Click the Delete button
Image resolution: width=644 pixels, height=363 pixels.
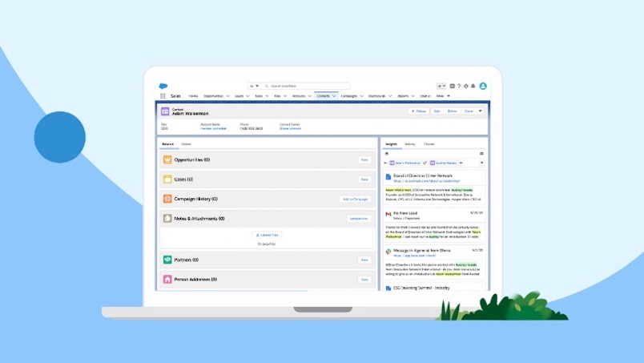(452, 111)
